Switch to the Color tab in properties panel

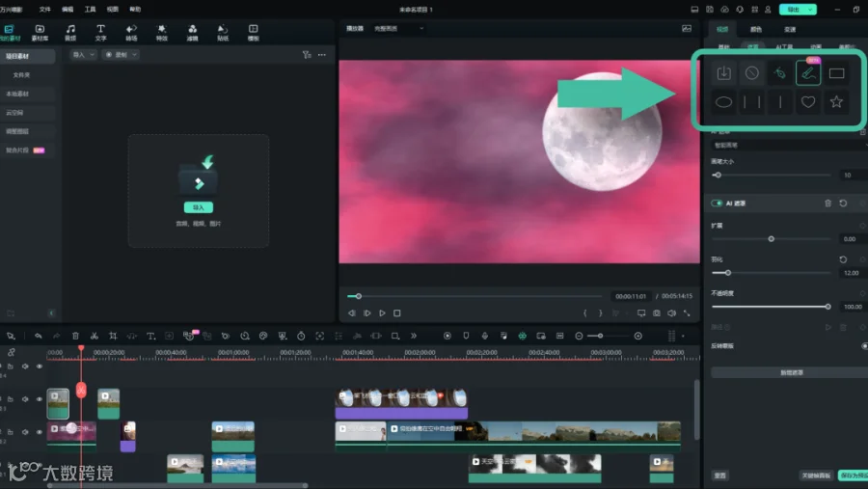755,29
